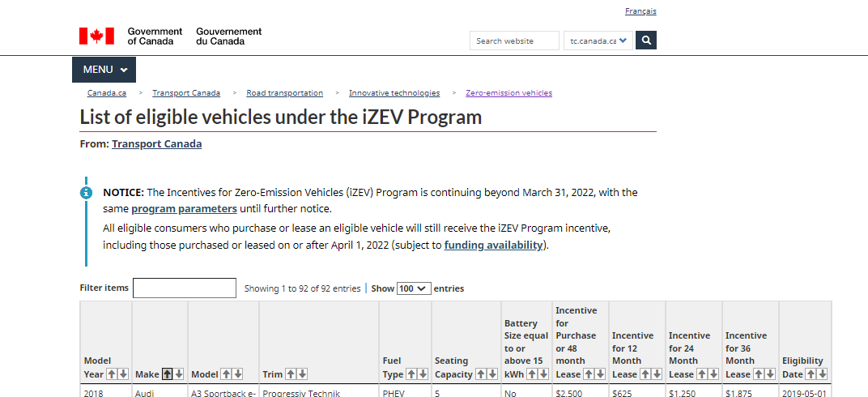Screen dimensions: 868x397
Task: Click the 2019-05-01 eligibility date cell
Action: (x=806, y=391)
